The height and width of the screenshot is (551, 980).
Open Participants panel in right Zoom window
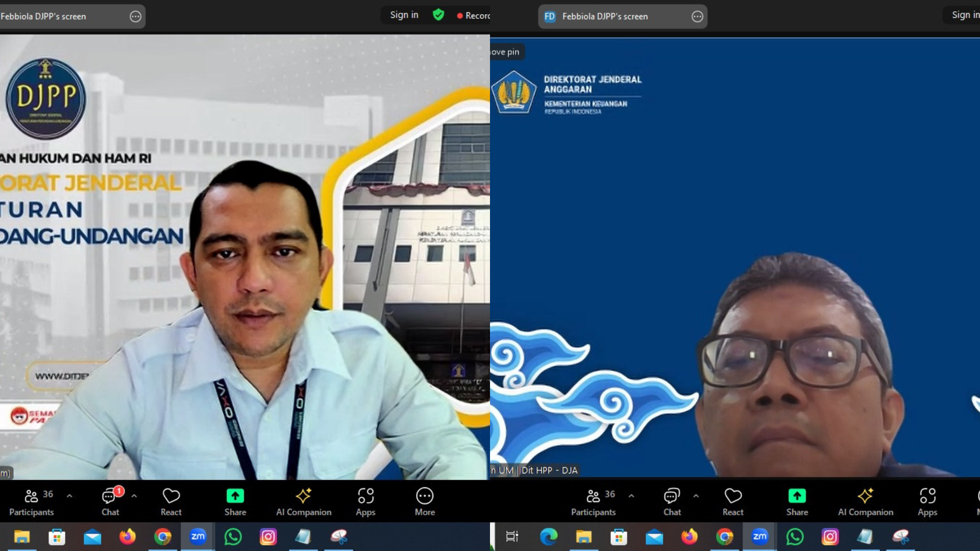coord(594,502)
